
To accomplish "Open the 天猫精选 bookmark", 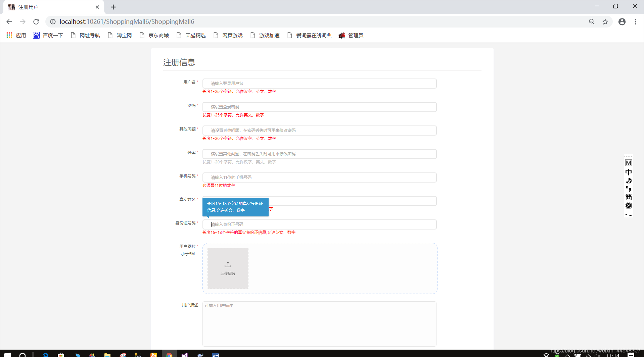I will 191,35.
